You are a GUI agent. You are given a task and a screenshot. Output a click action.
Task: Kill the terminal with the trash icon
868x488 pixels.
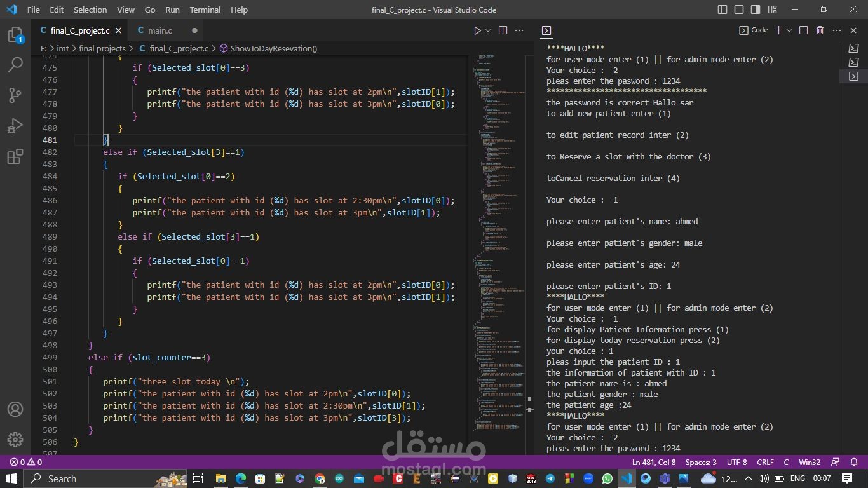coord(820,30)
